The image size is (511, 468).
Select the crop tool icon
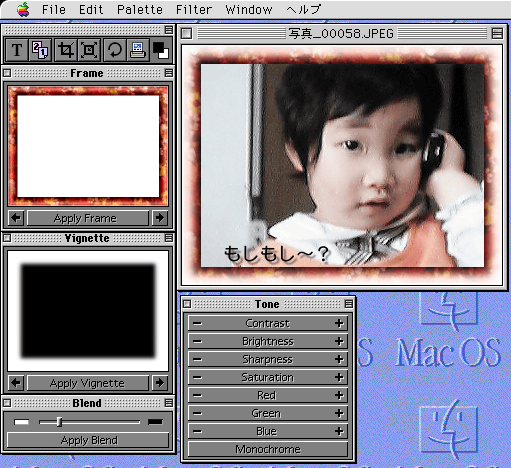[x=65, y=50]
